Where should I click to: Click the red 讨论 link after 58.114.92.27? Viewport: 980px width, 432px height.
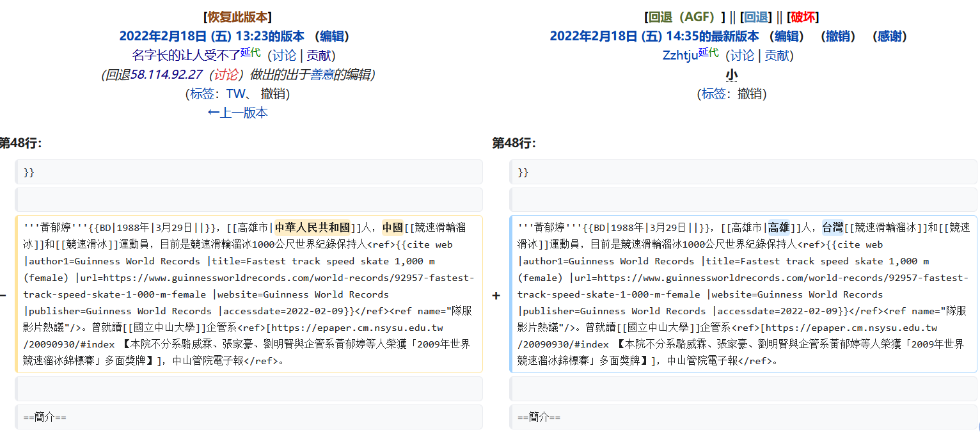click(226, 74)
